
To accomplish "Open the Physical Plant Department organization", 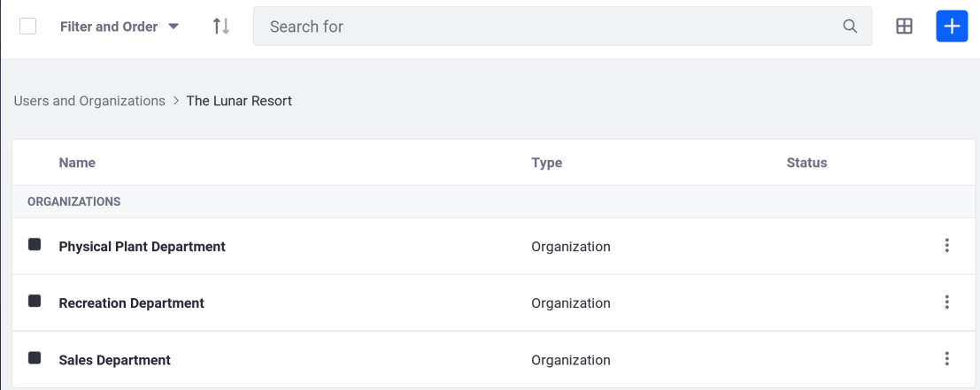I will point(142,247).
